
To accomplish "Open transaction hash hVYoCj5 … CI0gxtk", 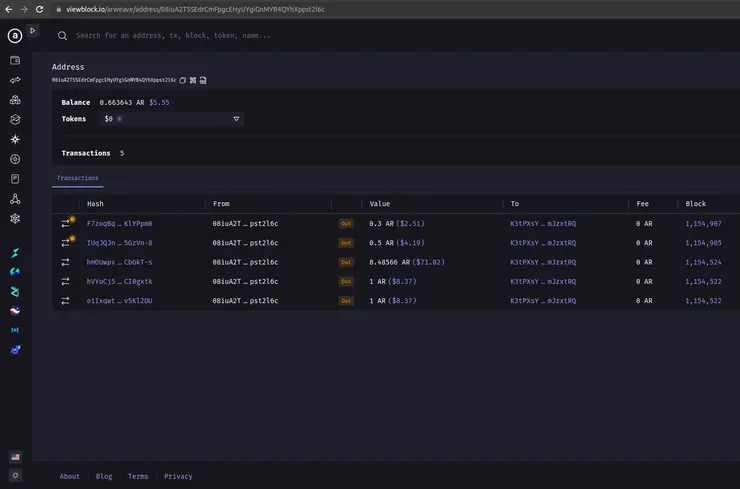I will 119,282.
